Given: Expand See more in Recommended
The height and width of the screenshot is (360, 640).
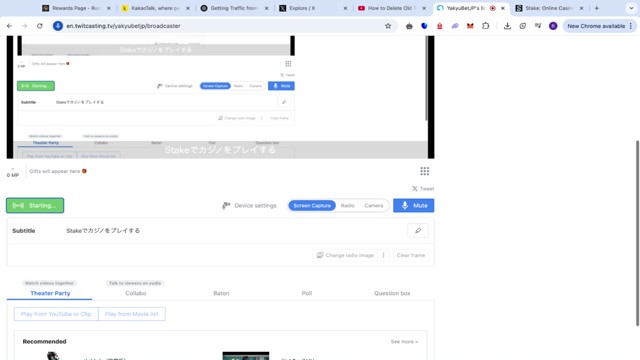Looking at the screenshot, I should 404,342.
